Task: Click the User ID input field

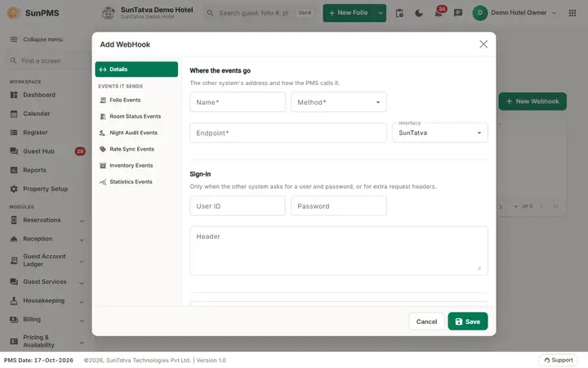Action: [238, 206]
